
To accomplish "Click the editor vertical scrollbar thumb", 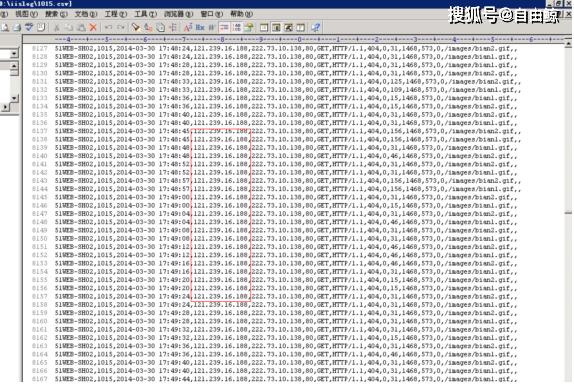I will coord(568,213).
